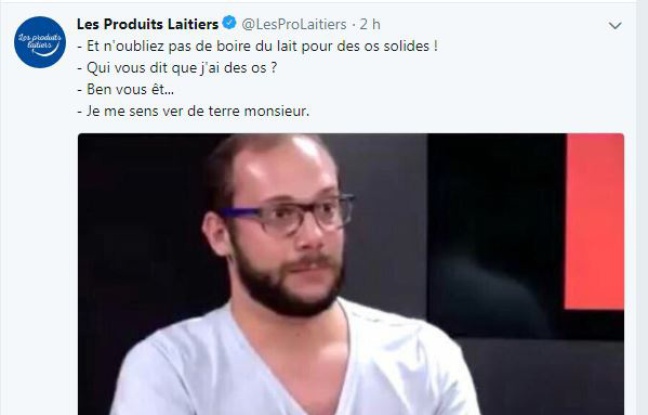Click the blue verified badge icon
Viewport: 648px width, 415px height.
click(x=229, y=23)
